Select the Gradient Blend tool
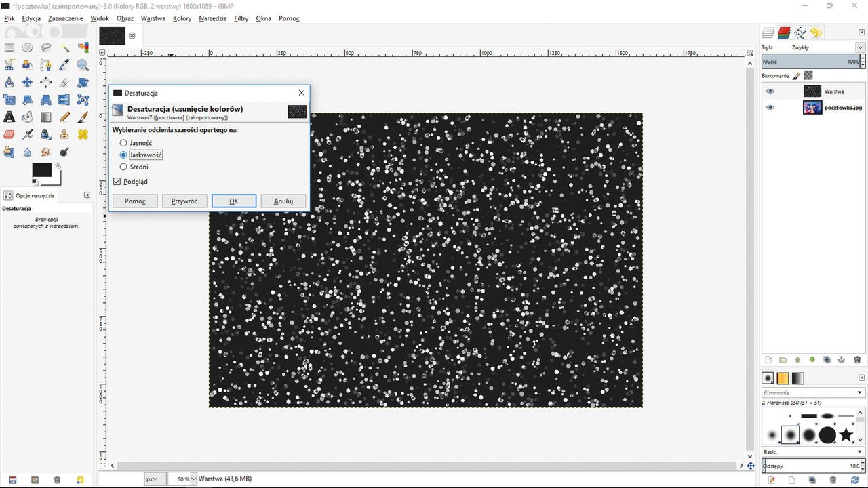The height and width of the screenshot is (488, 868). tap(46, 118)
